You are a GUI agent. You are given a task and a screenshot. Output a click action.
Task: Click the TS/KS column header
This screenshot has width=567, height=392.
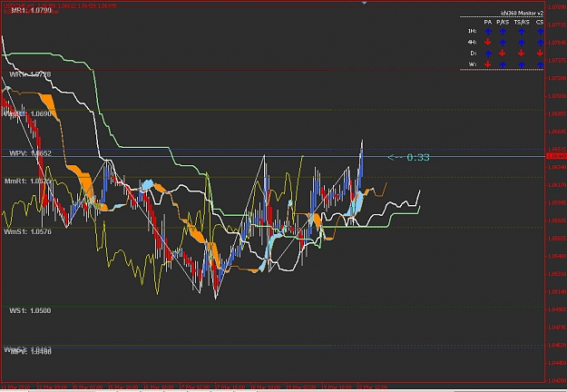(522, 23)
